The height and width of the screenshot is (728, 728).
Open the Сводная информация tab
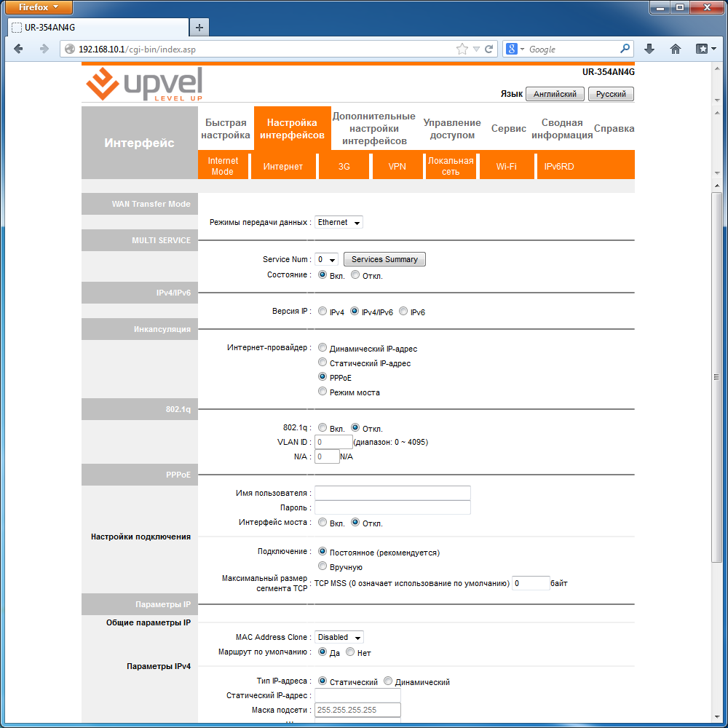pos(562,129)
